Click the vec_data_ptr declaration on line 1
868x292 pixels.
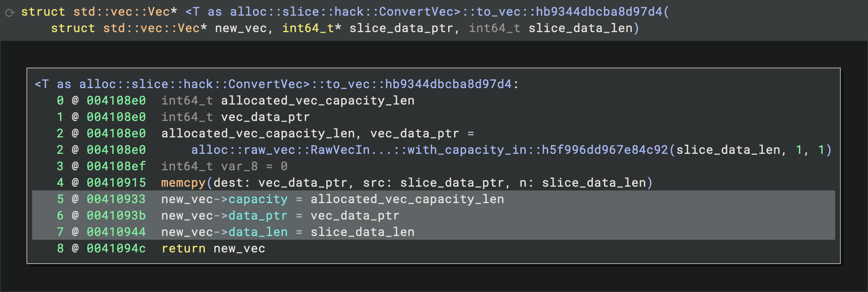click(265, 117)
